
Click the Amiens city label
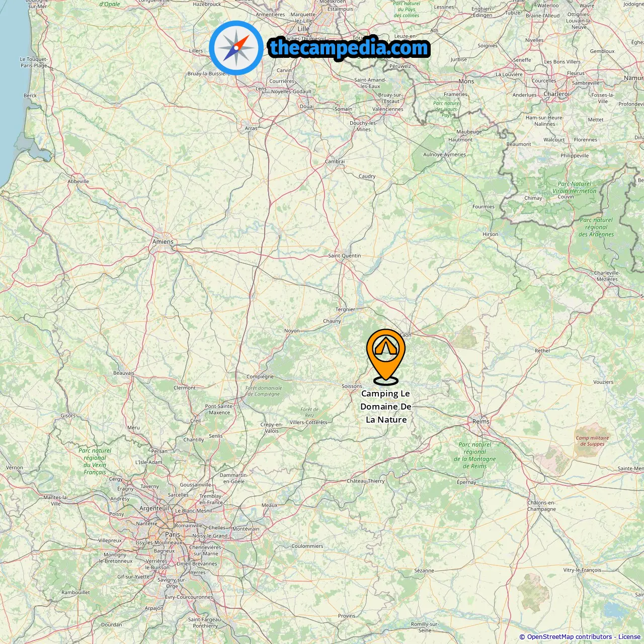point(163,242)
